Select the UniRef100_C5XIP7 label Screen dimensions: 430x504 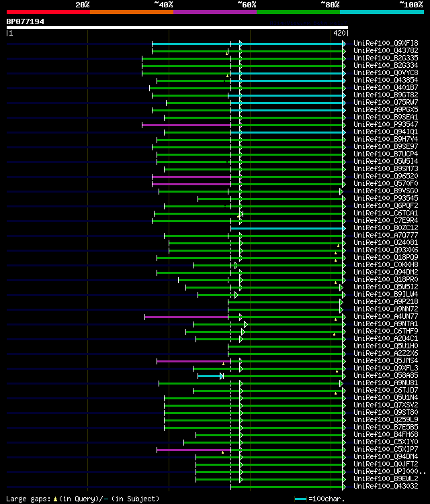[x=386, y=450]
